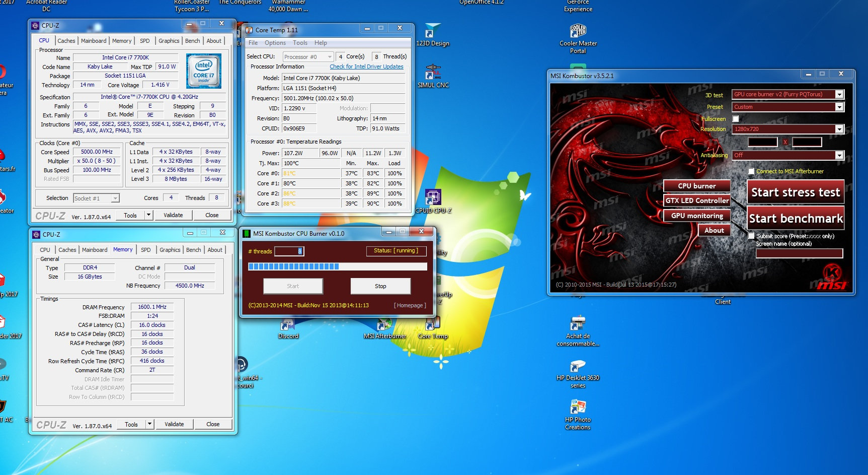Open the Achat de consommables icon
Screen dimensions: 868x475
pyautogui.click(x=578, y=324)
